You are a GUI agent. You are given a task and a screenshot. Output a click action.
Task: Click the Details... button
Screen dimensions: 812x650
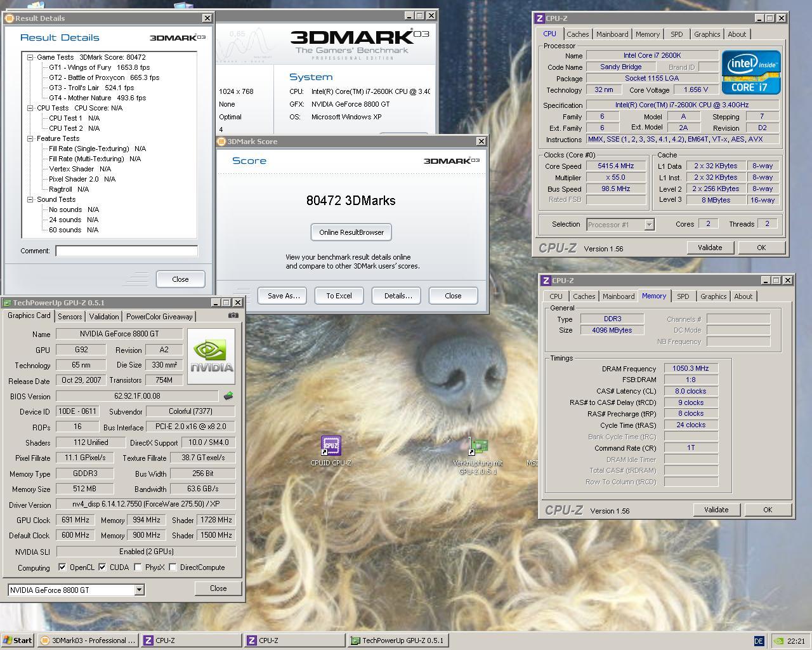pyautogui.click(x=398, y=296)
